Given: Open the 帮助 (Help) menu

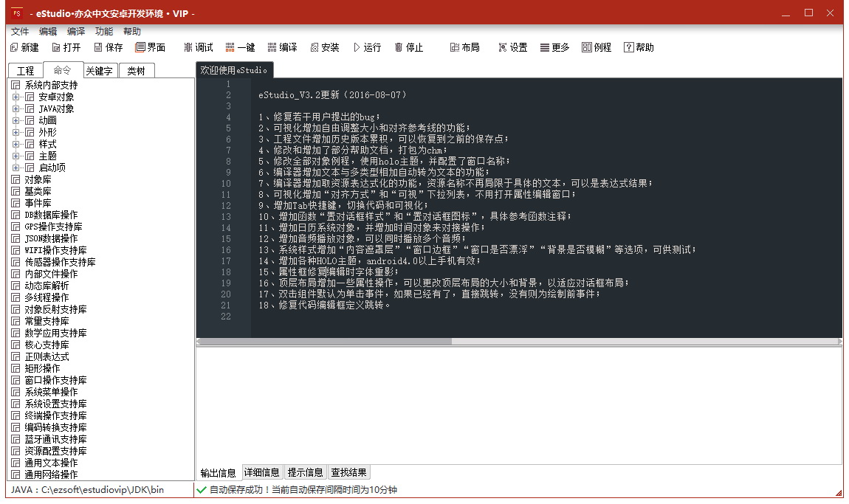Looking at the screenshot, I should [132, 32].
